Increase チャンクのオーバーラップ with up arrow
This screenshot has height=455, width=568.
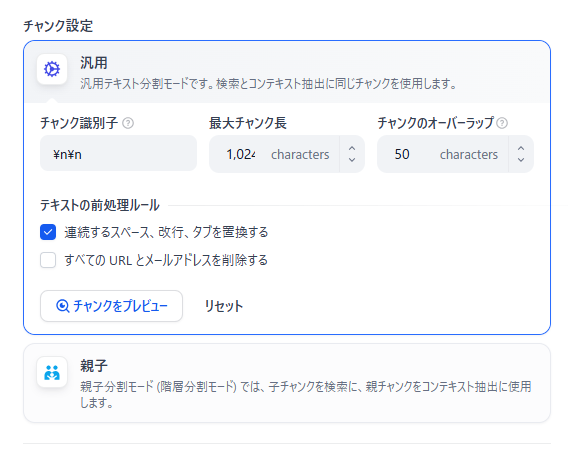coord(521,148)
